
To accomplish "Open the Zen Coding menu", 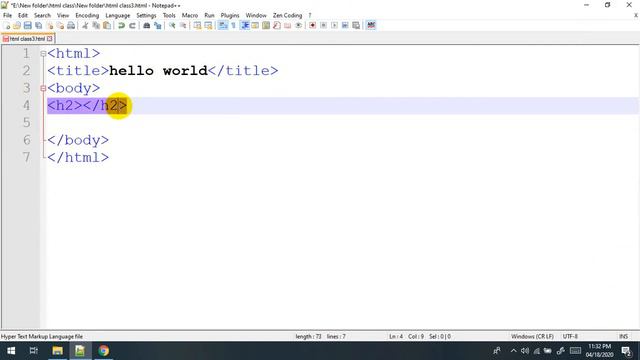I will tap(287, 15).
